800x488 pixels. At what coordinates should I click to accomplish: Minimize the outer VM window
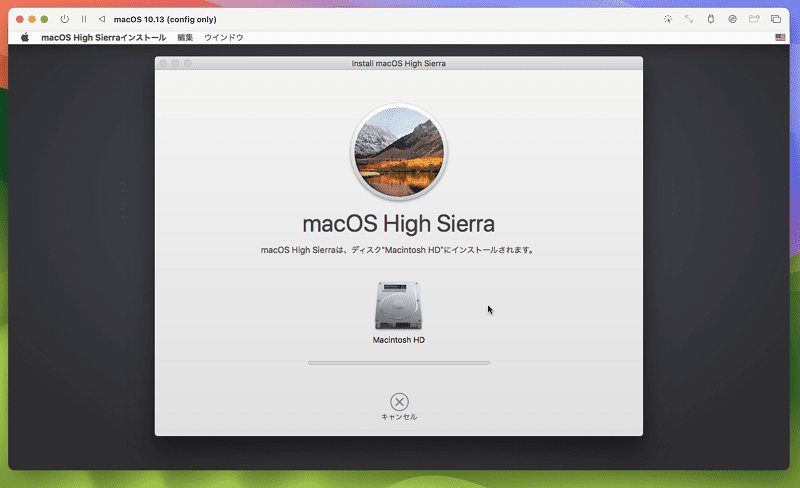pos(32,19)
